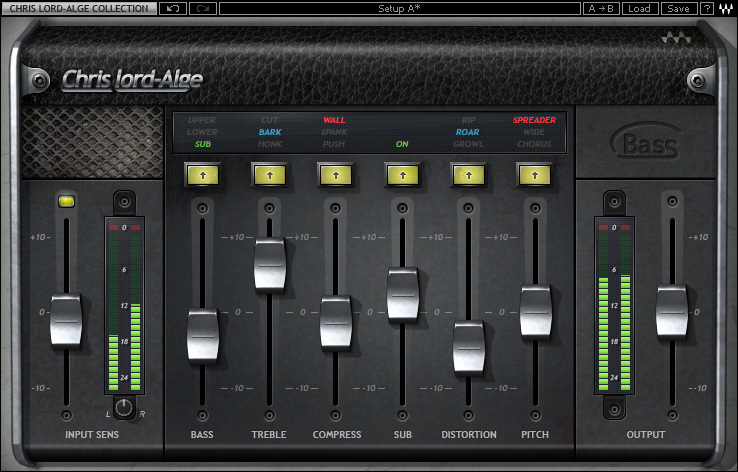Select the SPANK compress mode label
Viewport: 738px width, 472px height.
point(334,132)
